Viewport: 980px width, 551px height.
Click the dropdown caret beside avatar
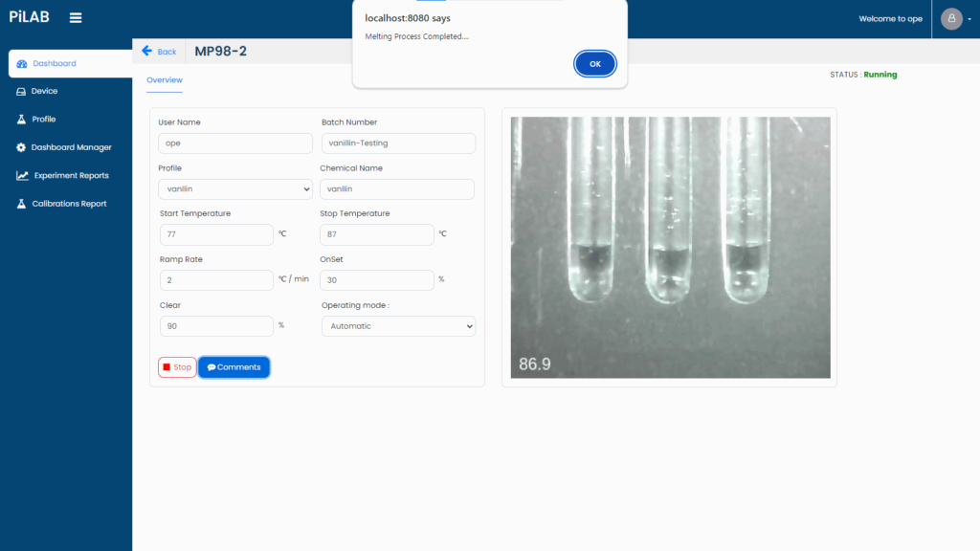pyautogui.click(x=969, y=19)
